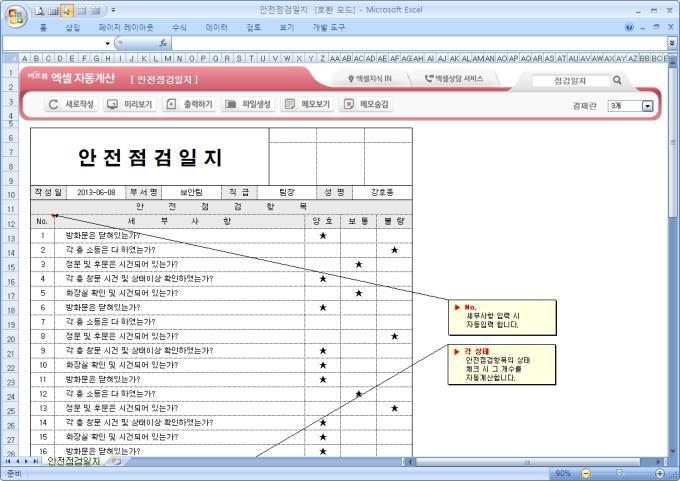The image size is (680, 481).
Task: Click the 불량 star for item 13
Action: [394, 408]
